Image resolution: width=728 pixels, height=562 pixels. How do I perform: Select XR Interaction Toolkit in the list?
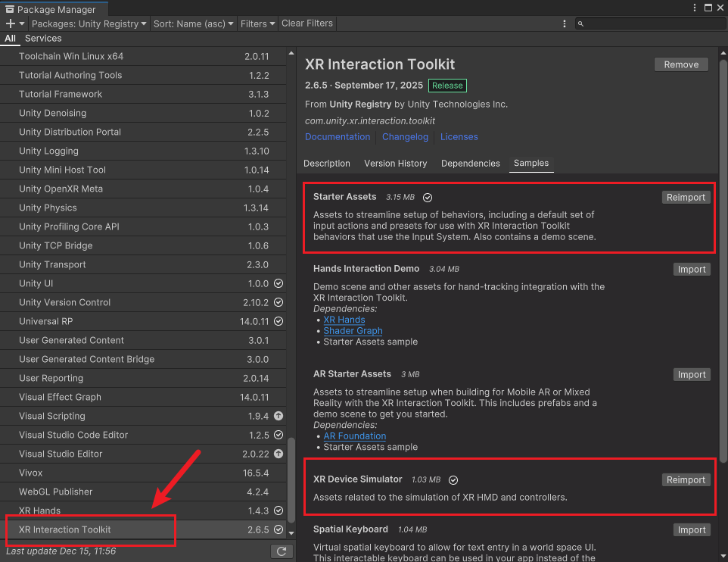click(x=143, y=529)
